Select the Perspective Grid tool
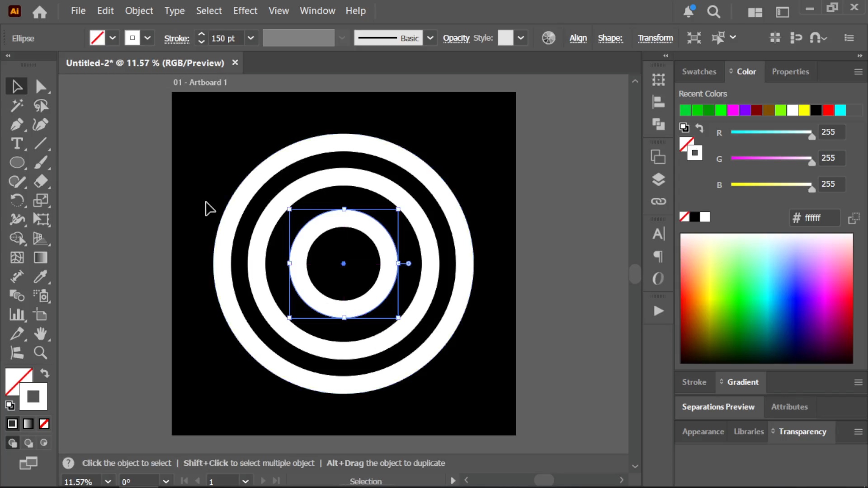The height and width of the screenshot is (488, 868). pos(41,239)
